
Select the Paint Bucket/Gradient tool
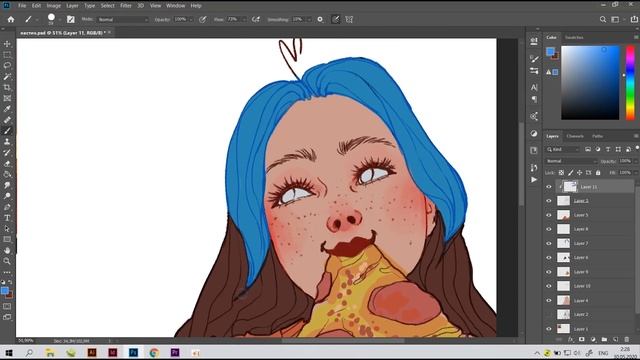pyautogui.click(x=7, y=174)
